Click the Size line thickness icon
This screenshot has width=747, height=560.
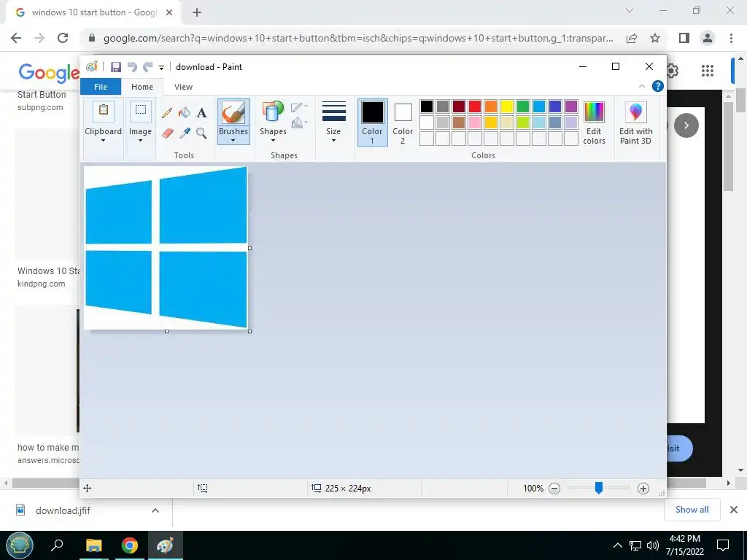tap(333, 112)
